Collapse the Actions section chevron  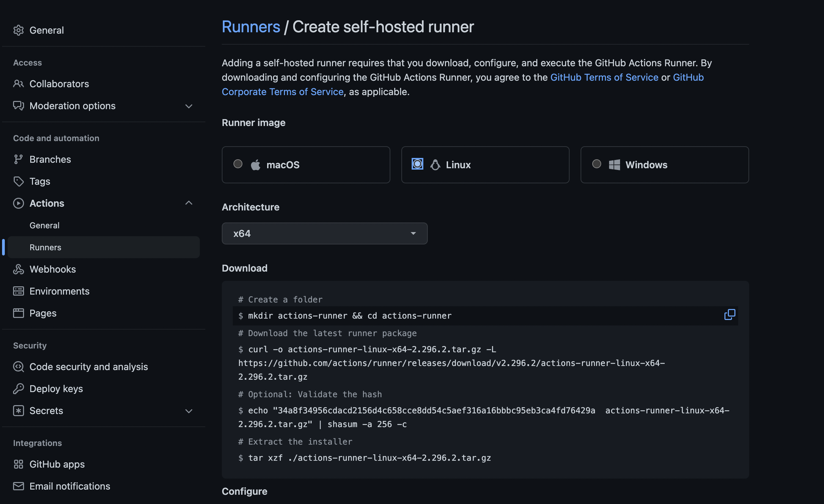tap(189, 203)
